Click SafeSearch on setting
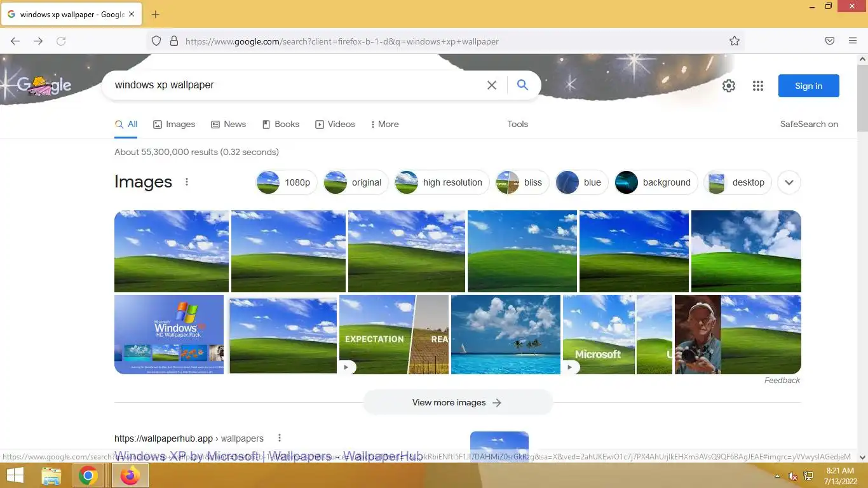 click(809, 125)
